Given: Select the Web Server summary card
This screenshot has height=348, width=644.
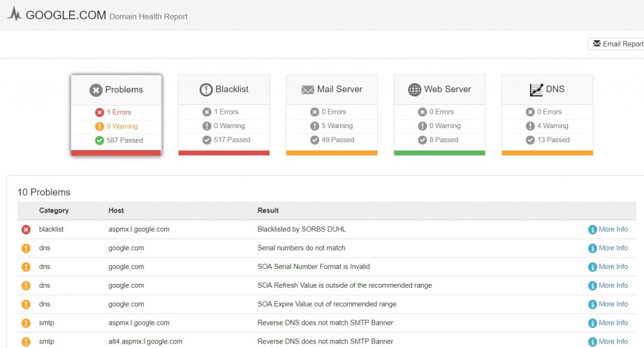Looking at the screenshot, I should tap(440, 115).
